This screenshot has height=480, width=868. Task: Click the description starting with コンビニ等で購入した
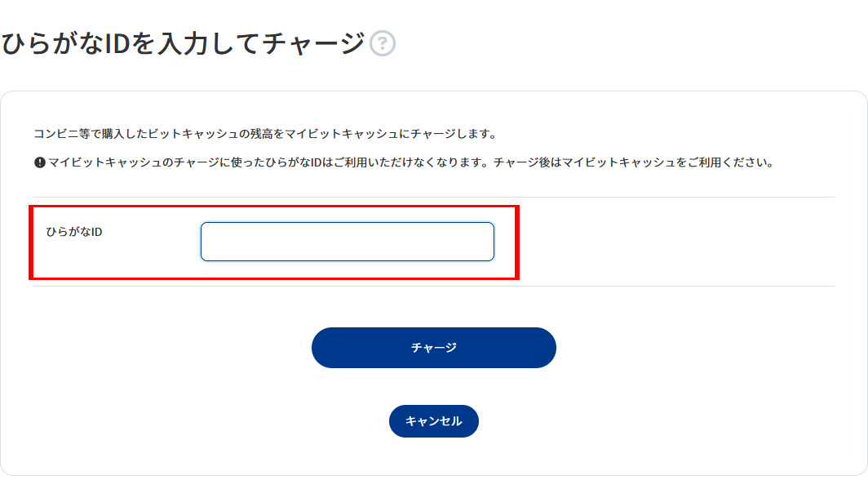265,133
